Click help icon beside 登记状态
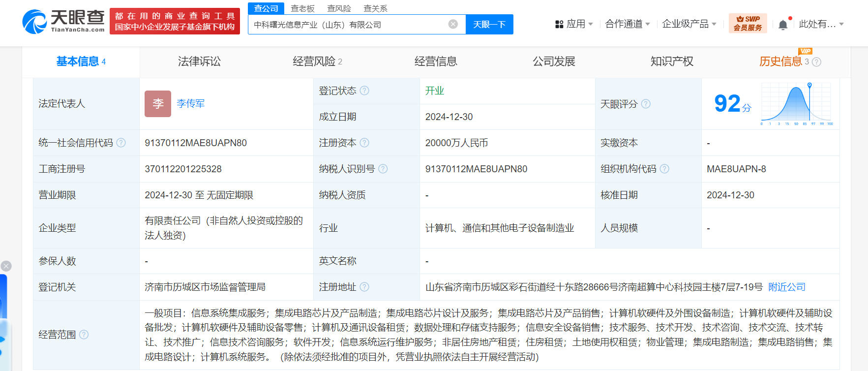Image resolution: width=868 pixels, height=371 pixels. click(364, 91)
